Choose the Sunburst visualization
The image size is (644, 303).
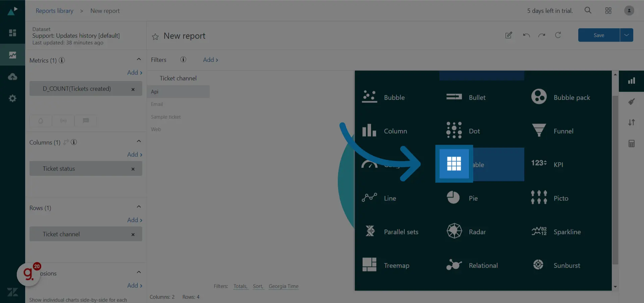point(557,265)
